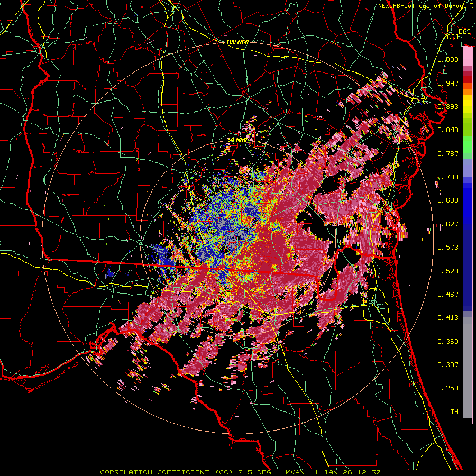Click the 1.000 value on the color scale
The height and width of the screenshot is (476, 476).
[x=448, y=59]
